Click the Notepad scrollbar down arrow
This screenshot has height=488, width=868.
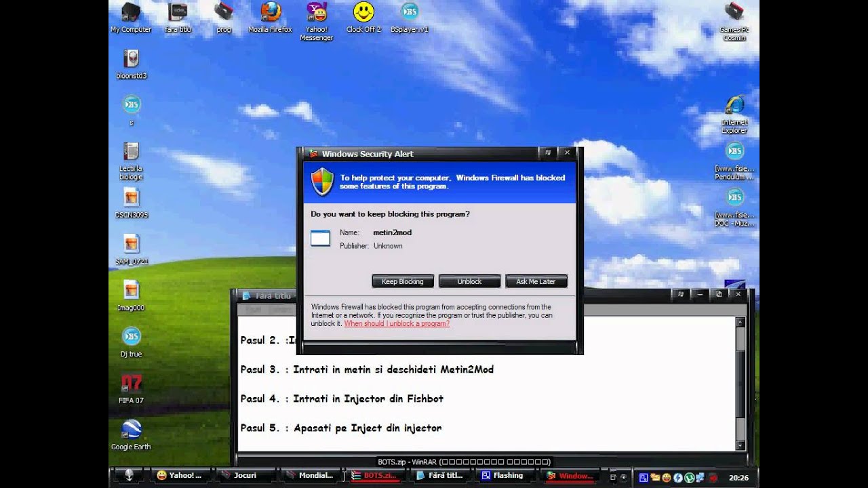[x=741, y=445]
